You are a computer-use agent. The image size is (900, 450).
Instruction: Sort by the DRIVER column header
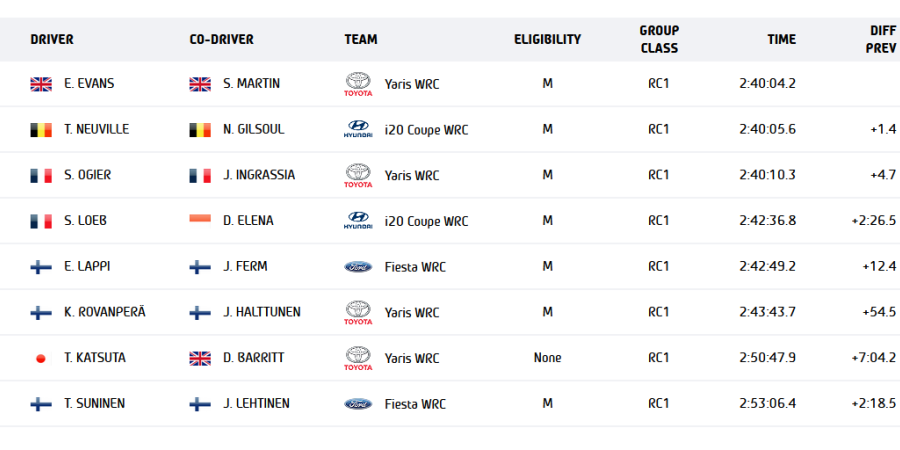(x=52, y=40)
